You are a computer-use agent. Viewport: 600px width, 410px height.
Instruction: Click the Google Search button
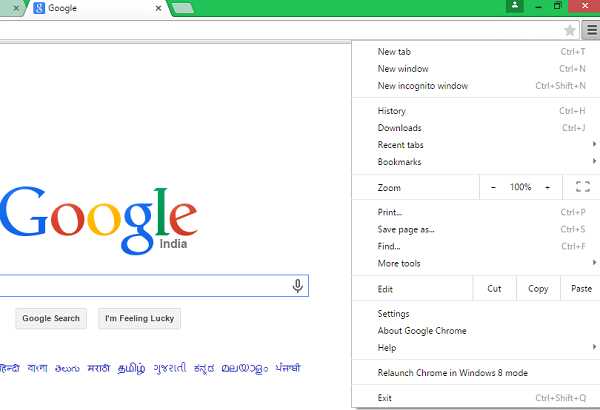tap(51, 319)
